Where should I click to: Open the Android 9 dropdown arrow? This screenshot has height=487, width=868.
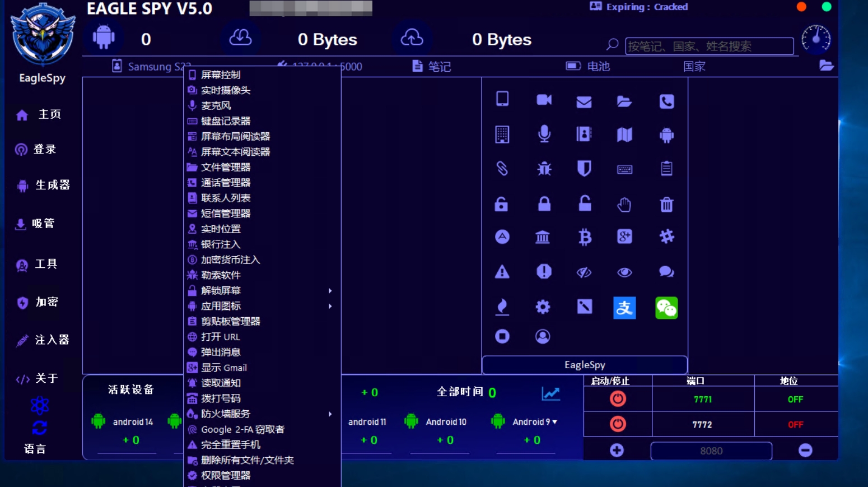pos(554,422)
